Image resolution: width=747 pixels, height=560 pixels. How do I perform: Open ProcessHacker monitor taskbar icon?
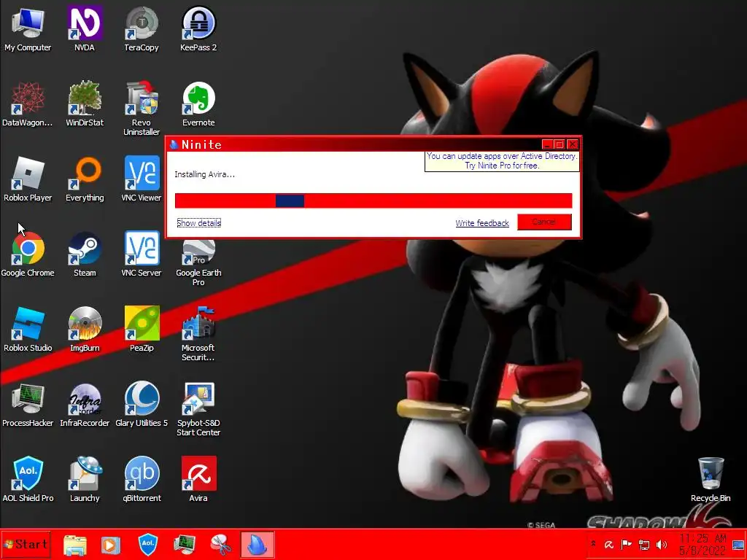[185, 545]
